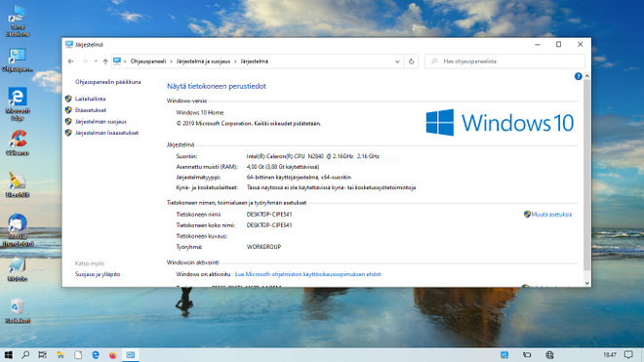Click the Muuta asetuksia link
644x362 pixels.
[551, 214]
